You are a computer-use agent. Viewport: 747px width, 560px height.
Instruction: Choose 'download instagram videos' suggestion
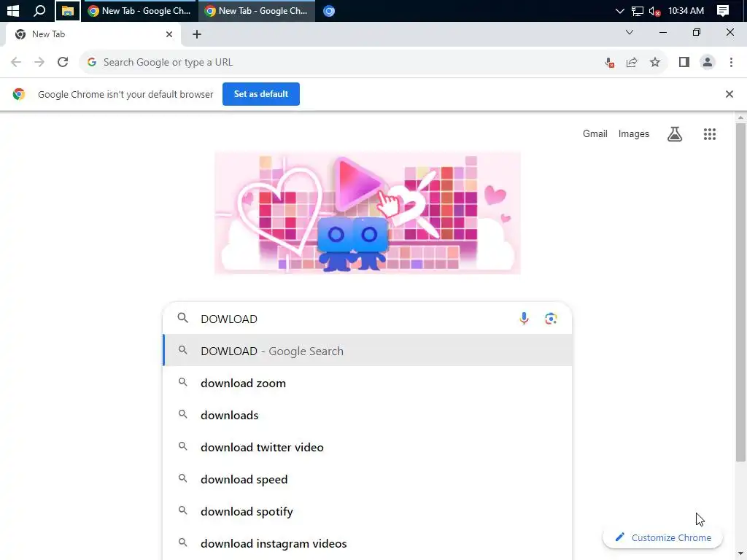(x=368, y=543)
